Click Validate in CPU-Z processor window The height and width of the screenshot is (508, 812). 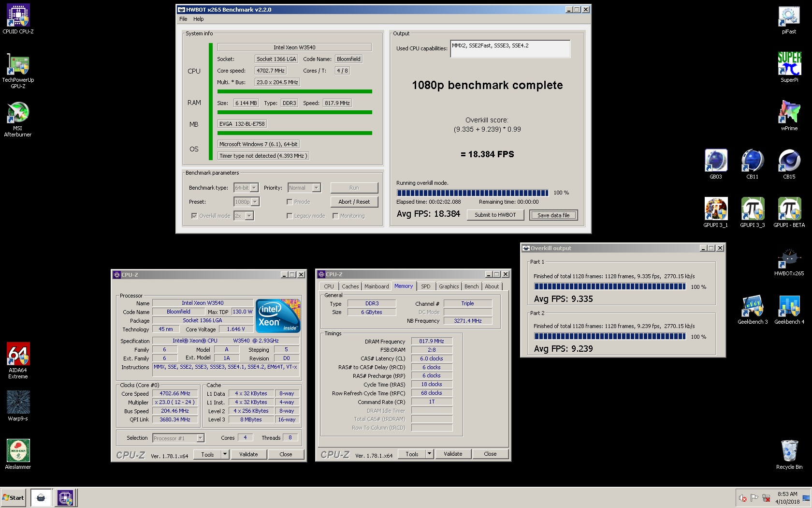click(x=248, y=454)
